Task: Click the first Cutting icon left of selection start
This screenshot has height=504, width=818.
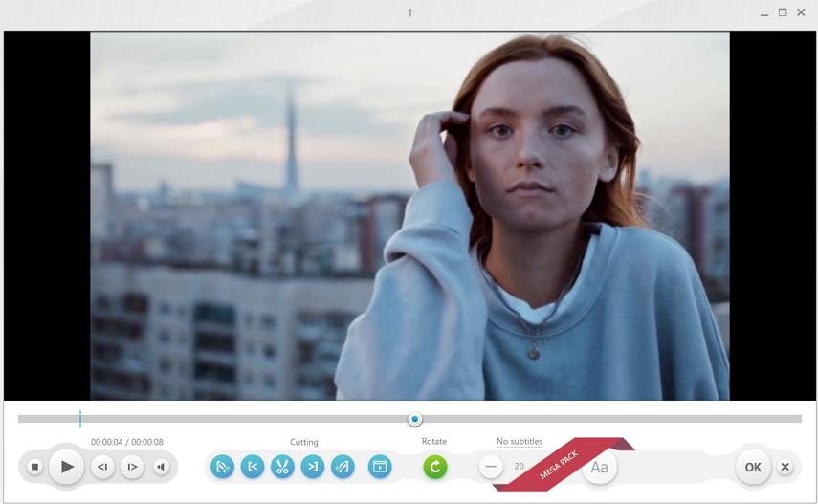Action: [x=222, y=467]
